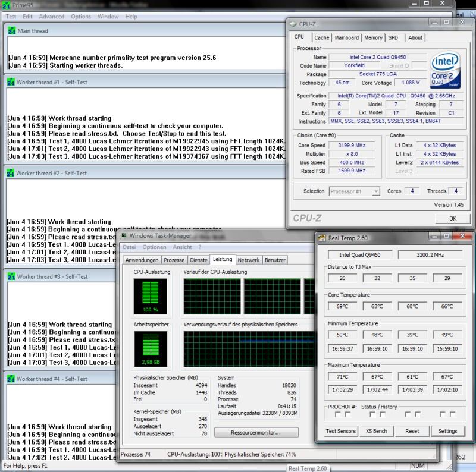Switch to the Dienste tab in Task-Manager
476x472 pixels.
click(x=199, y=260)
